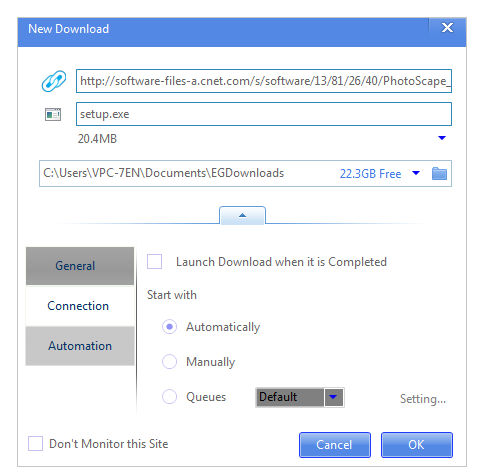Open the queue Setting... link
The image size is (484, 473).
[423, 399]
